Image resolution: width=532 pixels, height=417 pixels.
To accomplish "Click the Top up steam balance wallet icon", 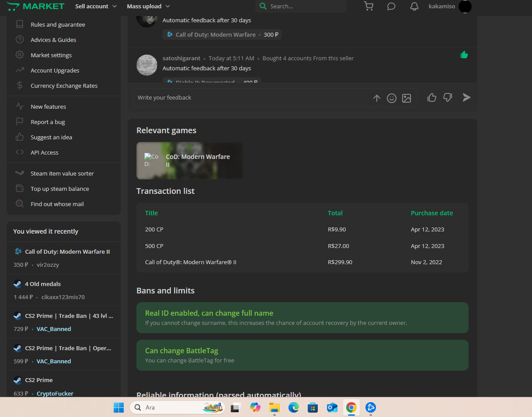I will 20,189.
